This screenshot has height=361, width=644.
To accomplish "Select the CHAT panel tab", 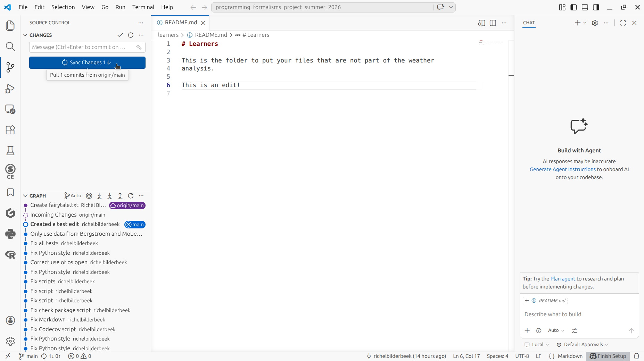I will point(529,23).
